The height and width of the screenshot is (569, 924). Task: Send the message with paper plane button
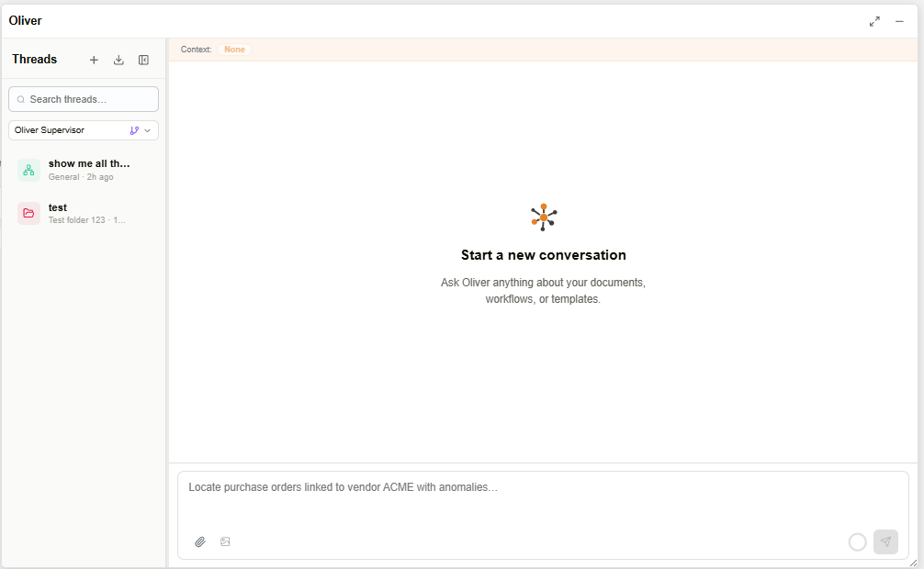click(885, 541)
